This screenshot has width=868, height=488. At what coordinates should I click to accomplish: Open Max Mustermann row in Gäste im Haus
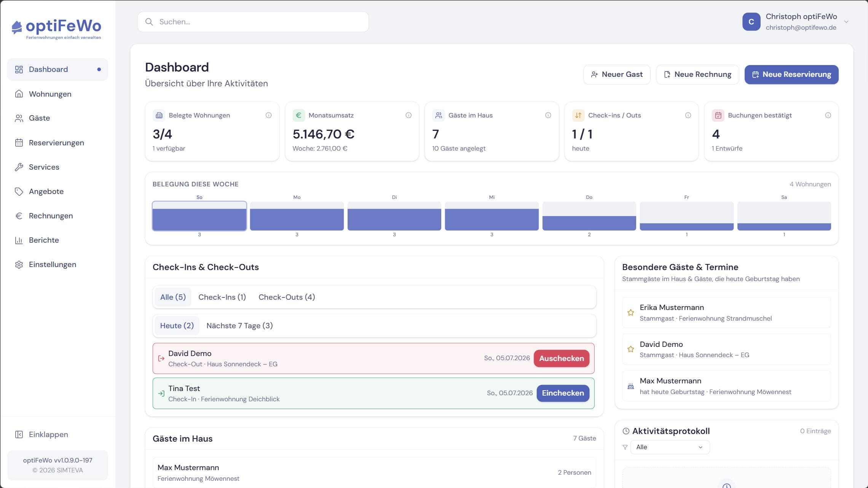(374, 472)
